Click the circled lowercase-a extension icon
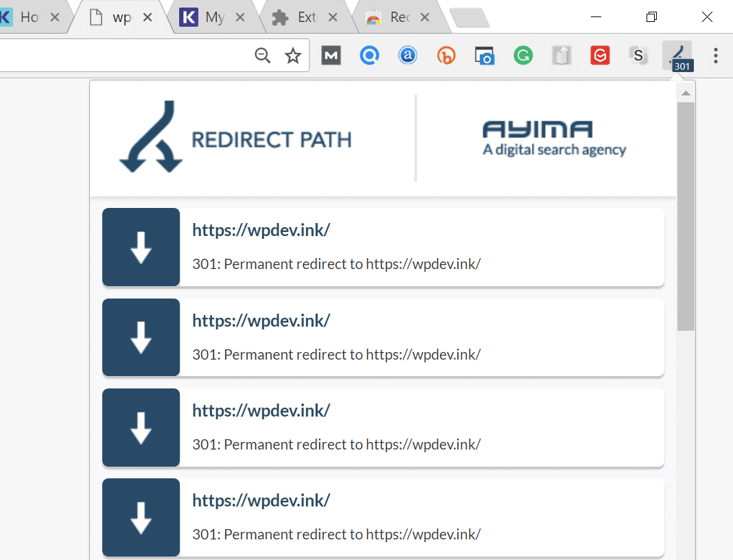Image resolution: width=733 pixels, height=560 pixels. pos(408,56)
